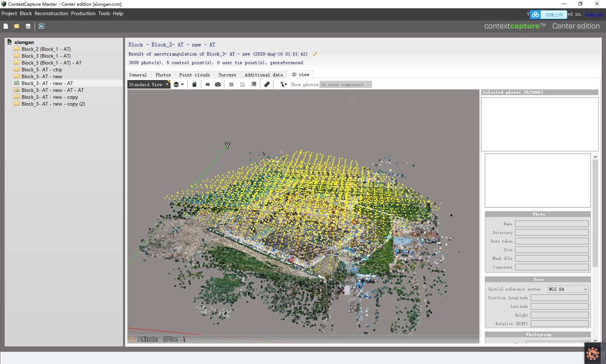
Task: Click the New project icon
Action: pos(6,26)
